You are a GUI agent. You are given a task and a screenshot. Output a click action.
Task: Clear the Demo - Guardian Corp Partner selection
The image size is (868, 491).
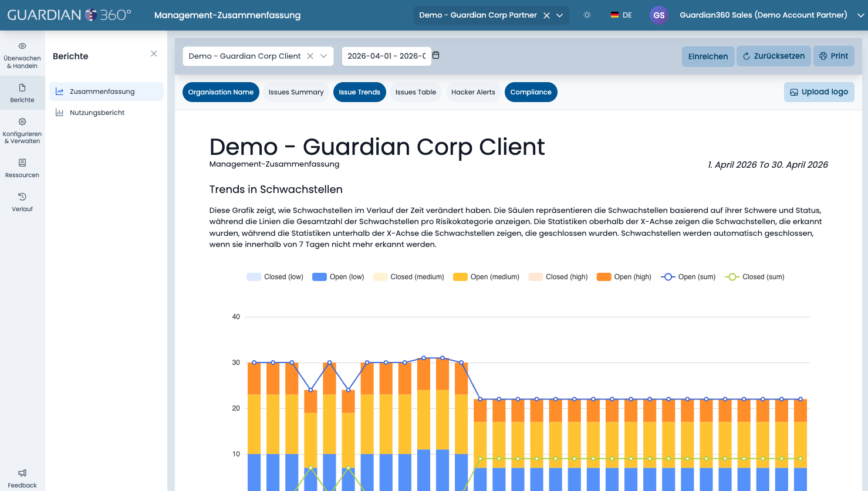546,15
